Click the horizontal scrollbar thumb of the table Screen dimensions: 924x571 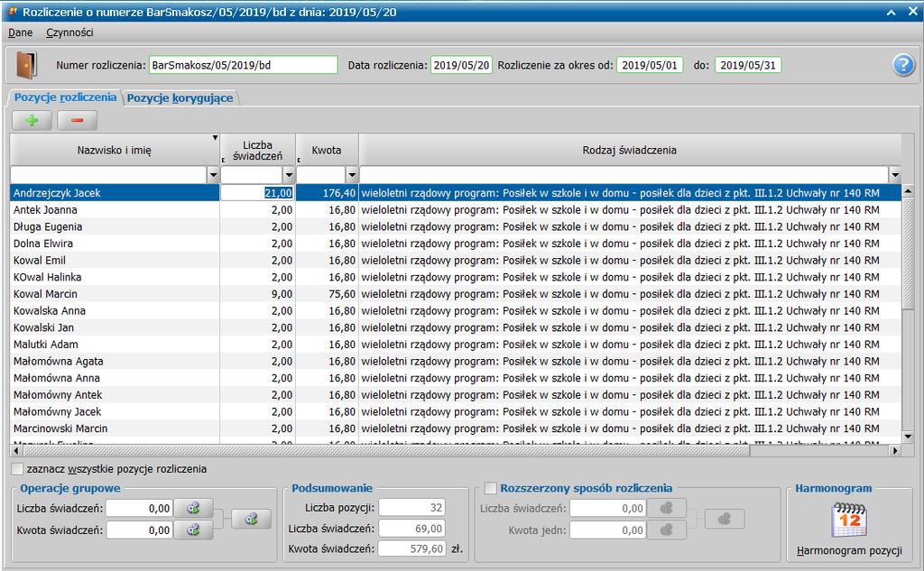click(385, 451)
